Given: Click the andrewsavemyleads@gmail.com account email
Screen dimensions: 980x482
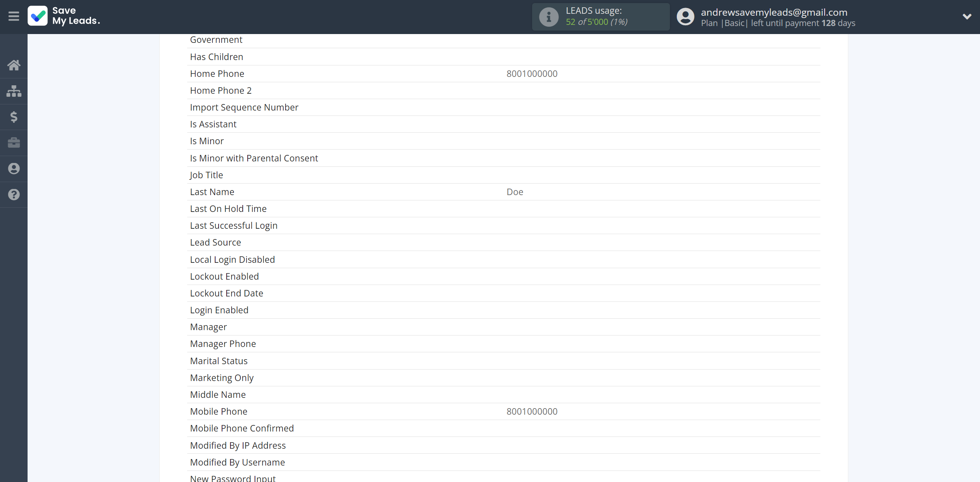Looking at the screenshot, I should pyautogui.click(x=774, y=12).
